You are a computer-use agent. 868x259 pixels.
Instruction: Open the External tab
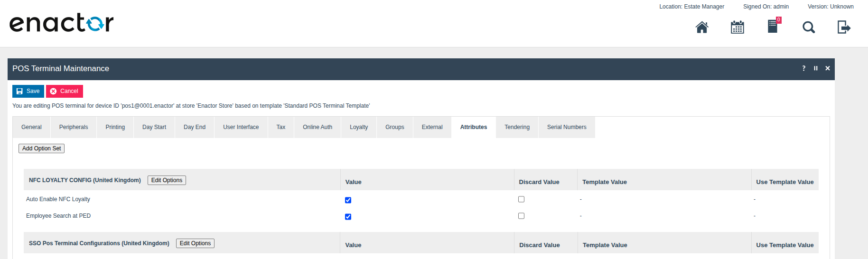(x=432, y=127)
